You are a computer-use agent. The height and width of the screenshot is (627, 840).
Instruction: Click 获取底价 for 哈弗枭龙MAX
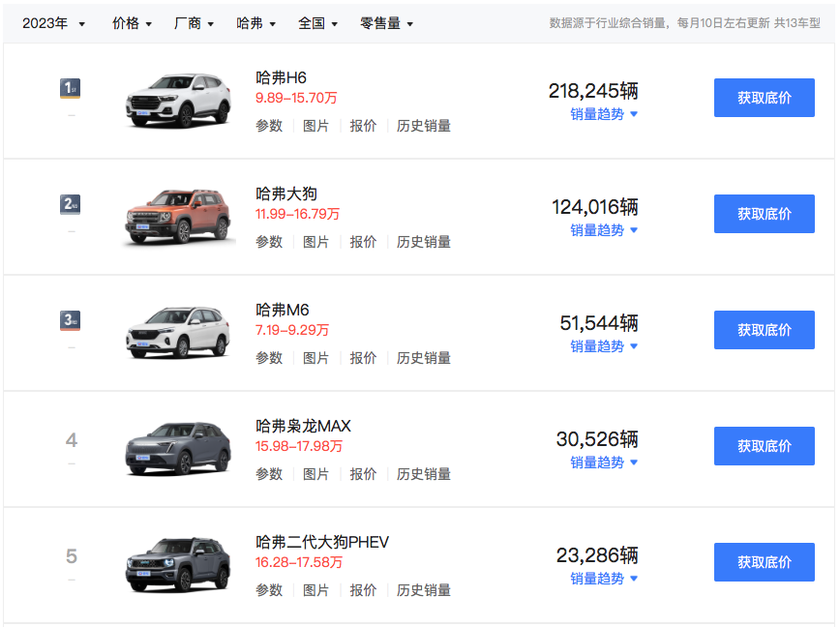click(764, 446)
